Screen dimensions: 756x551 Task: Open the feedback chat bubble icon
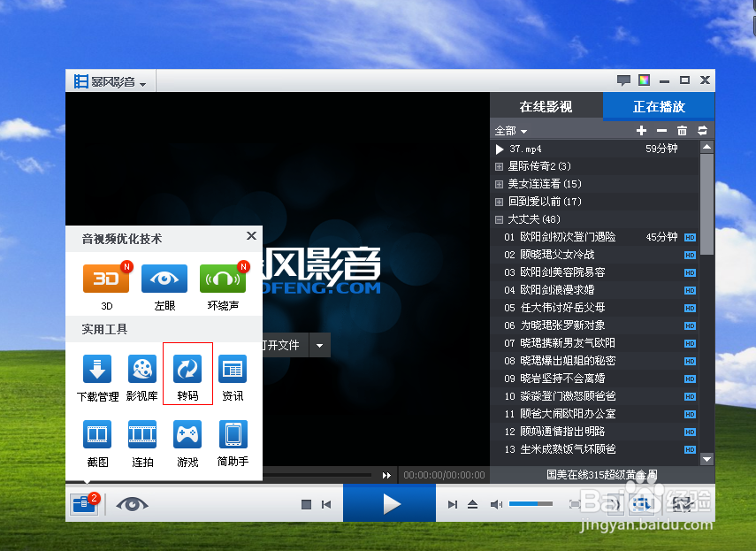coord(623,80)
